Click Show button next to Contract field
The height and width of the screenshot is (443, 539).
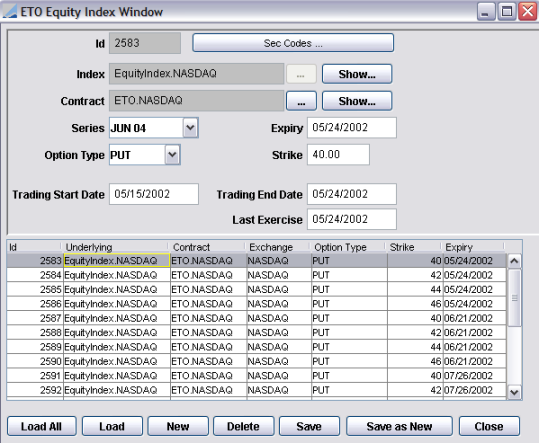357,101
